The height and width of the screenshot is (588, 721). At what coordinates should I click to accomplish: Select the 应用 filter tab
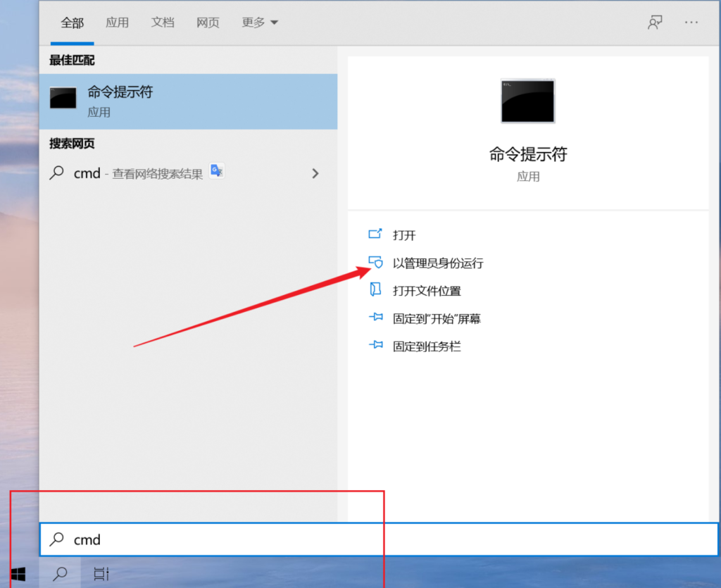tap(117, 23)
